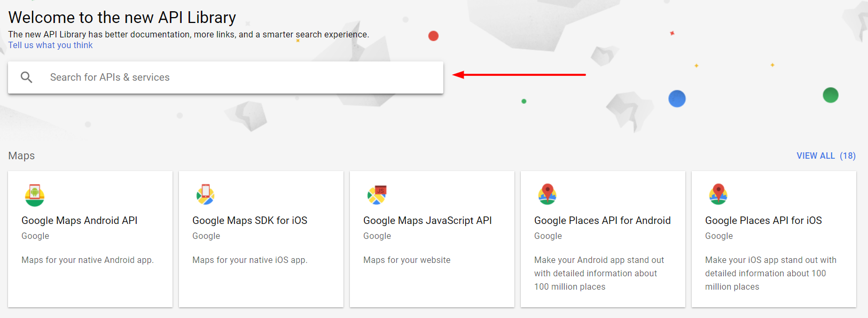868x318 pixels.
Task: Open the Google Places API for iOS title
Action: tap(763, 220)
